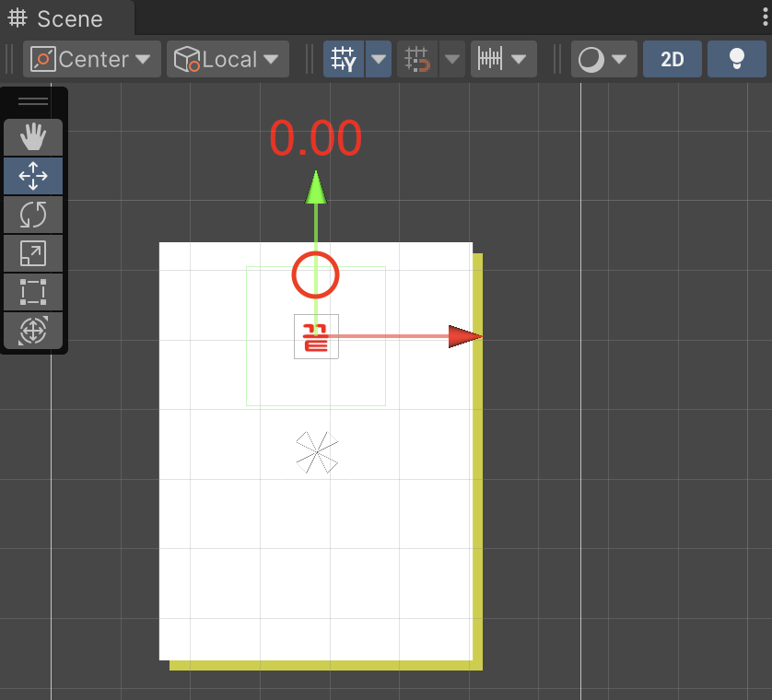The image size is (772, 700).
Task: Select the Rect tool
Action: tap(33, 292)
